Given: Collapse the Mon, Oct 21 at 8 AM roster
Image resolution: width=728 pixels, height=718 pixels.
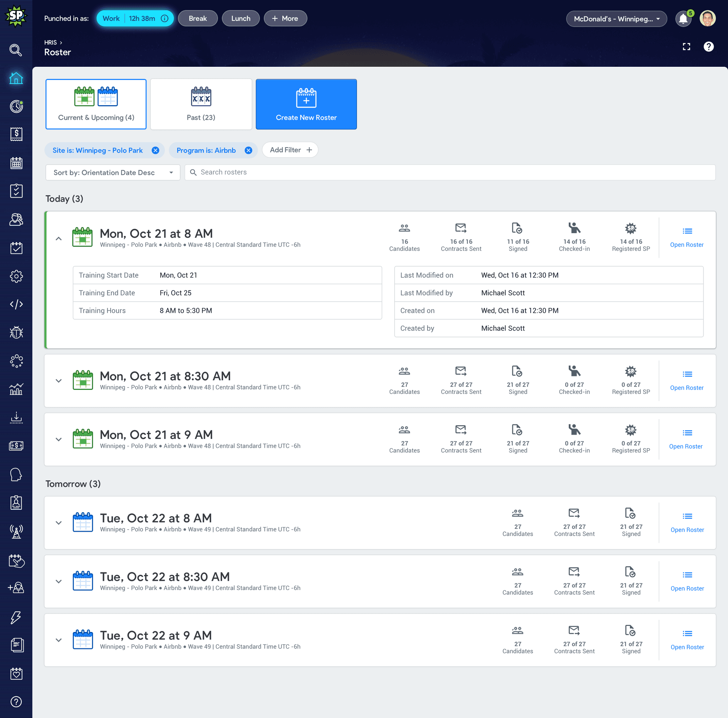Looking at the screenshot, I should tap(58, 239).
